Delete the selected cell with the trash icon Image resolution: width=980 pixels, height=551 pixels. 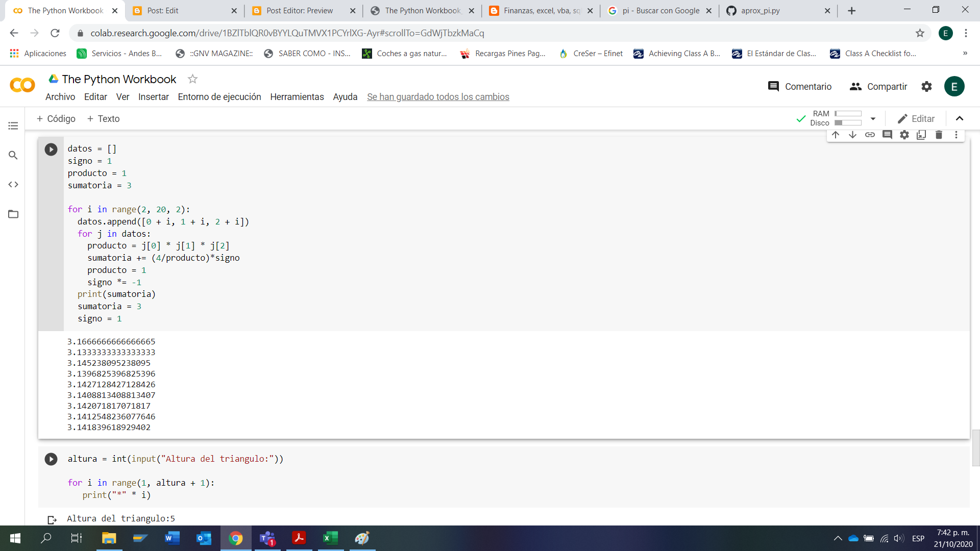pyautogui.click(x=938, y=135)
